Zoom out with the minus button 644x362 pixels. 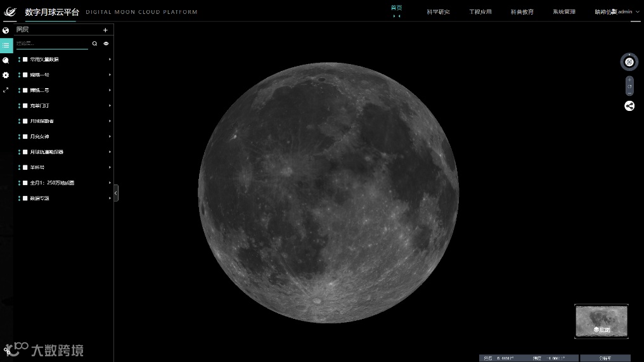click(629, 93)
